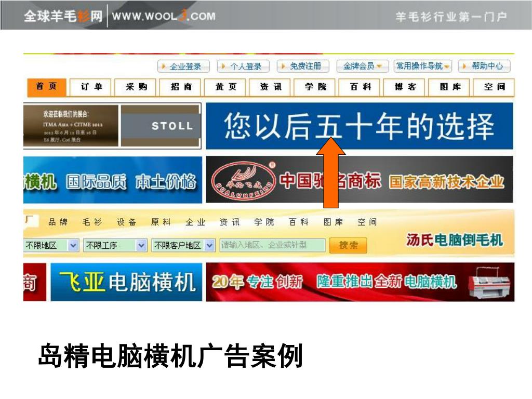Viewport: 532px width, 399px height.
Task: Select the 企业 search category
Action: (x=195, y=222)
